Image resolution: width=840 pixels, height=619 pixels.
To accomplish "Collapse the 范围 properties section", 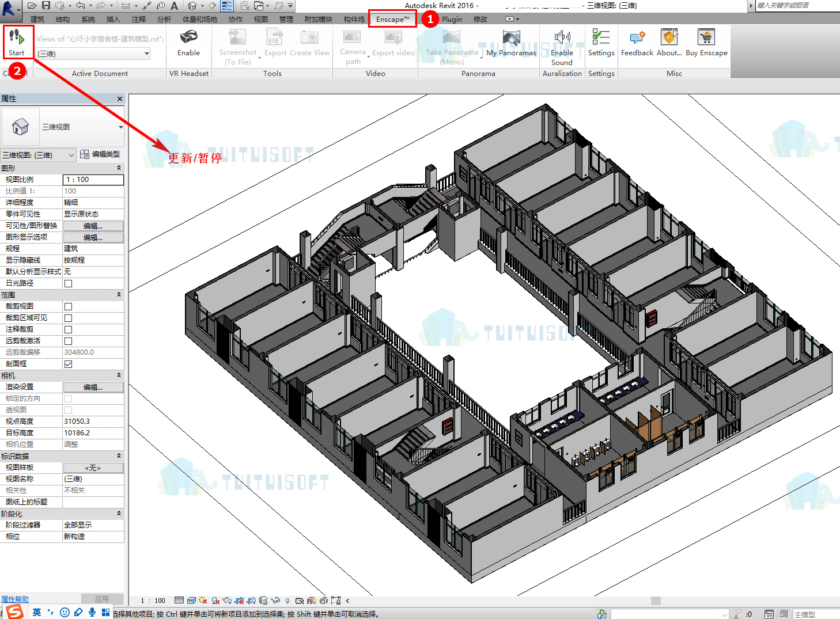I will pyautogui.click(x=119, y=295).
